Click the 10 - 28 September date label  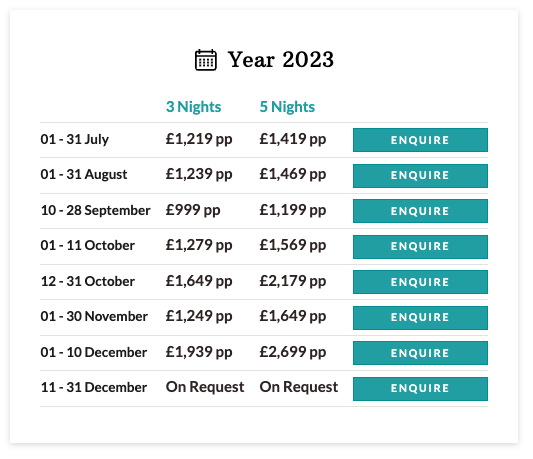(96, 210)
